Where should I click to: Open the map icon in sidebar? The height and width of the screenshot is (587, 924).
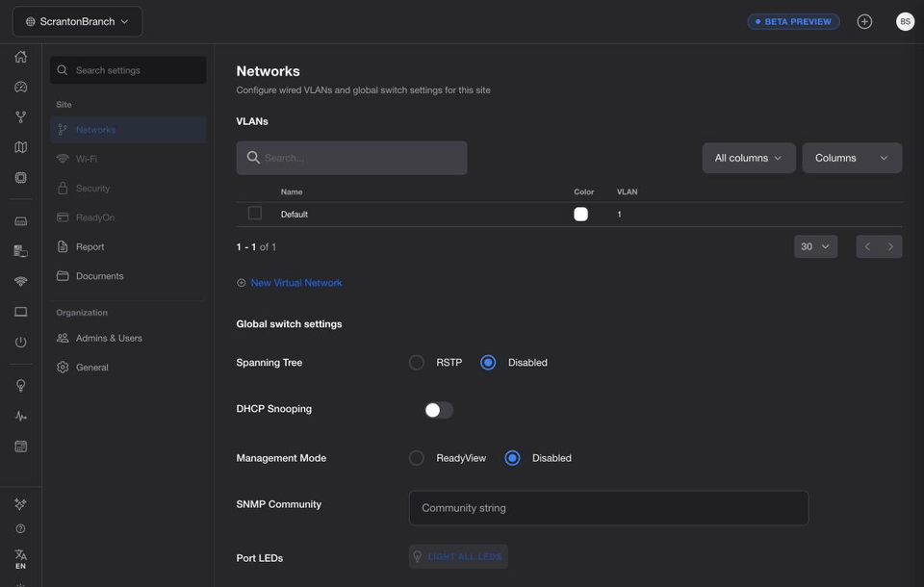tap(20, 147)
